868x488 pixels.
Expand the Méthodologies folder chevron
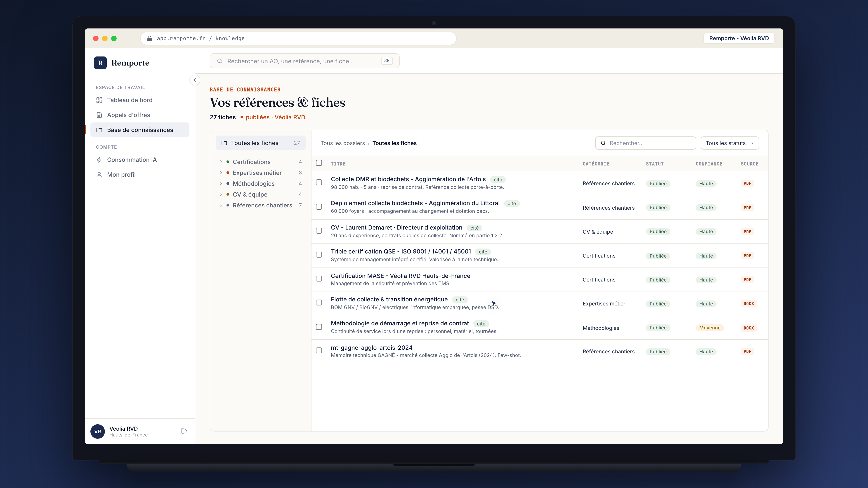click(x=221, y=183)
